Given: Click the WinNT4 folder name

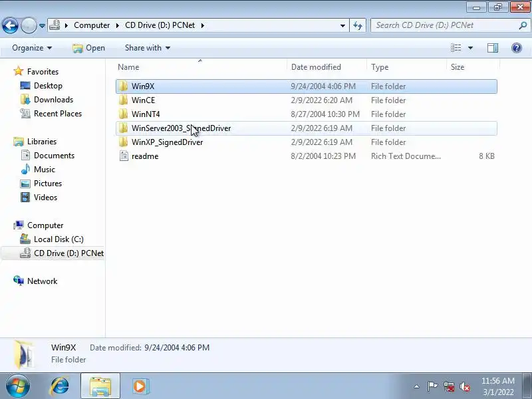Looking at the screenshot, I should pyautogui.click(x=146, y=114).
